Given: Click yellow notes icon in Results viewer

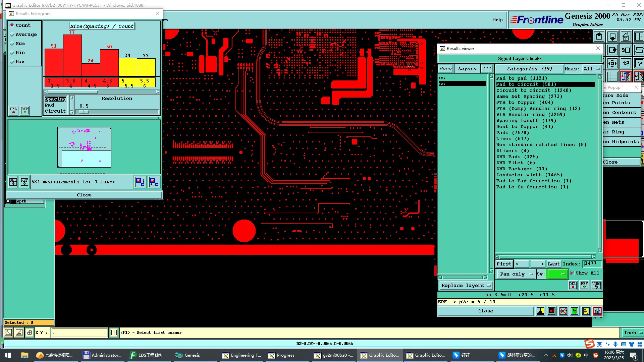Looking at the screenshot, I should [586, 311].
